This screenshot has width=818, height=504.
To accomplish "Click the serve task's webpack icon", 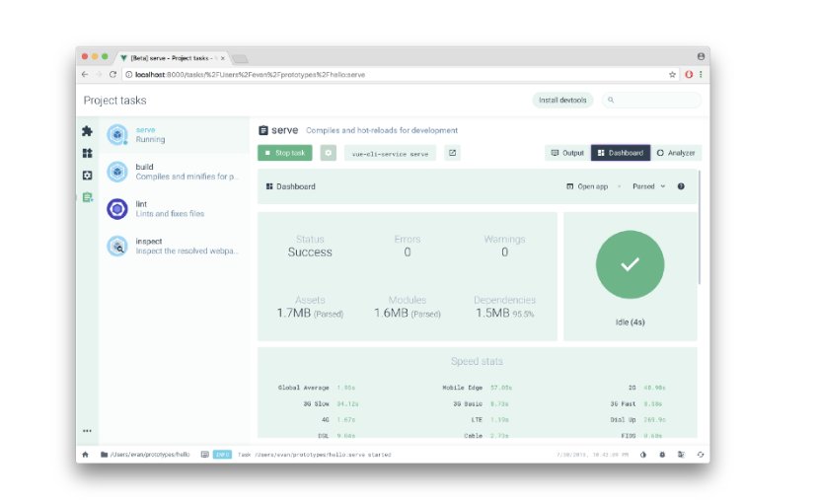I will (x=117, y=134).
